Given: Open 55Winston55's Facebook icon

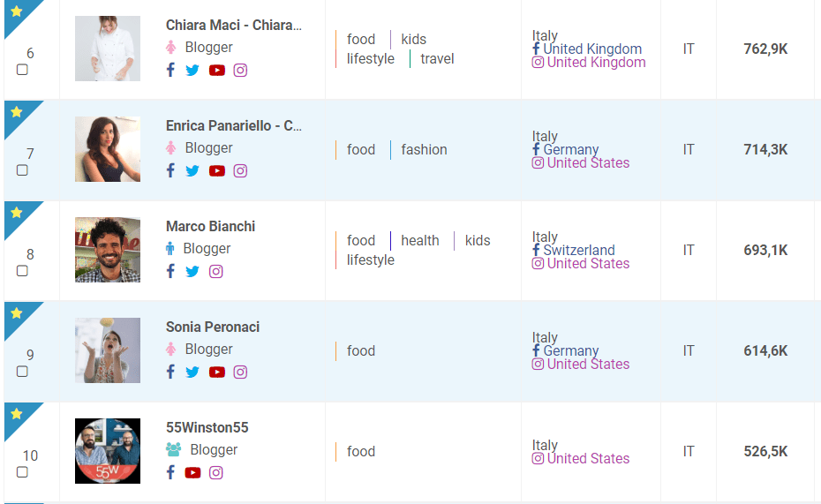Looking at the screenshot, I should [170, 472].
